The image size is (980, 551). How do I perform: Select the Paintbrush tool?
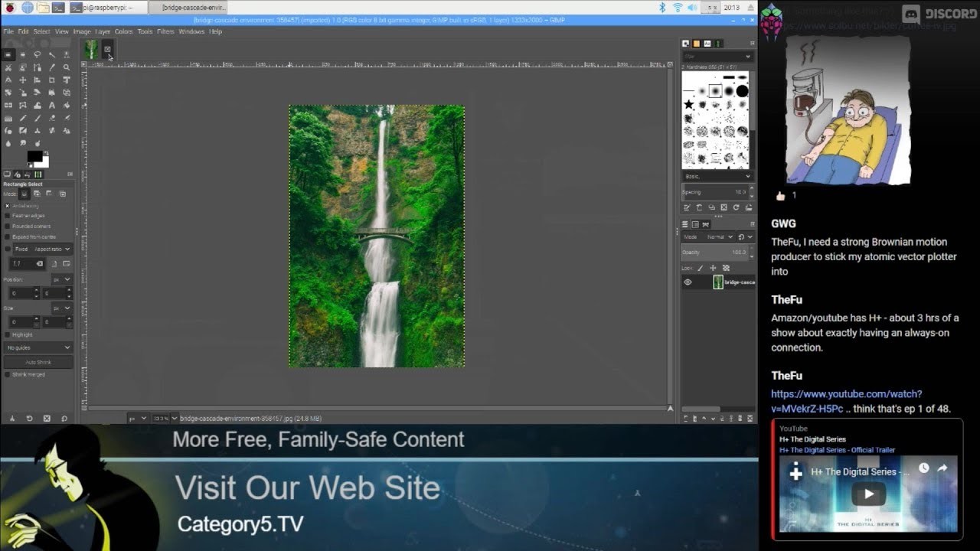[37, 118]
